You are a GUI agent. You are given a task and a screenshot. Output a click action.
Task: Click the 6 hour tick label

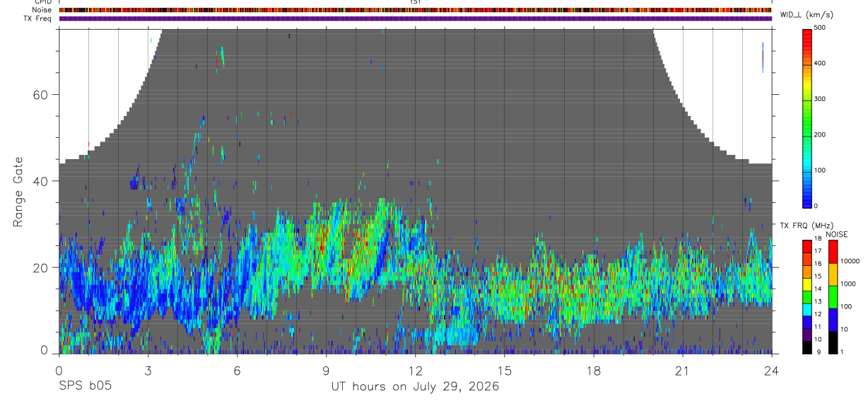click(x=237, y=370)
